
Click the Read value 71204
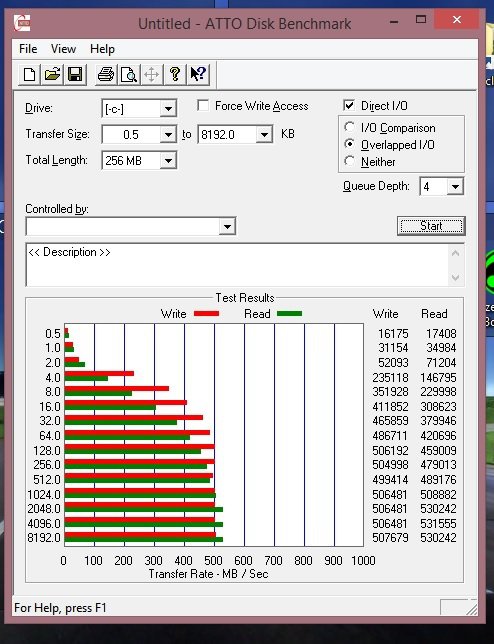441,362
